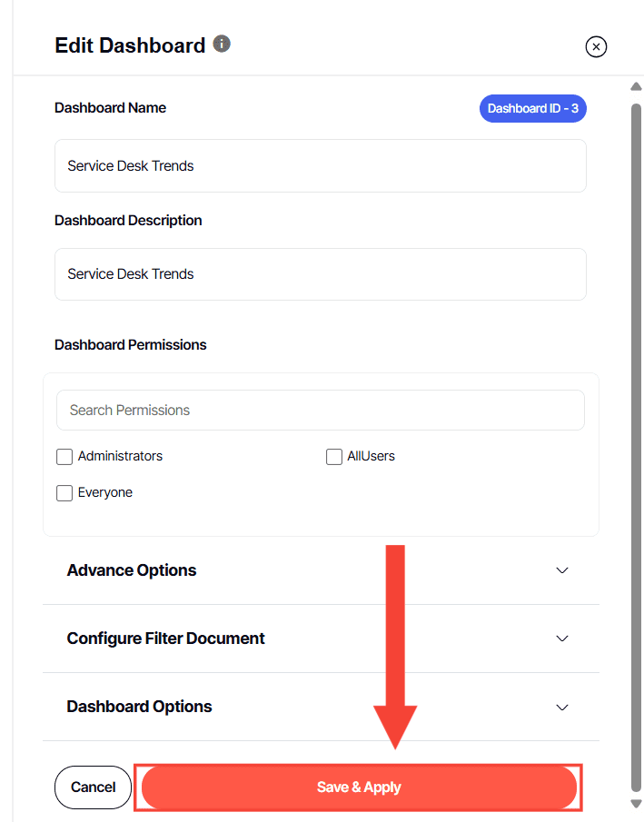Click the scrollbar down arrow
The image size is (644, 822).
pos(636,804)
